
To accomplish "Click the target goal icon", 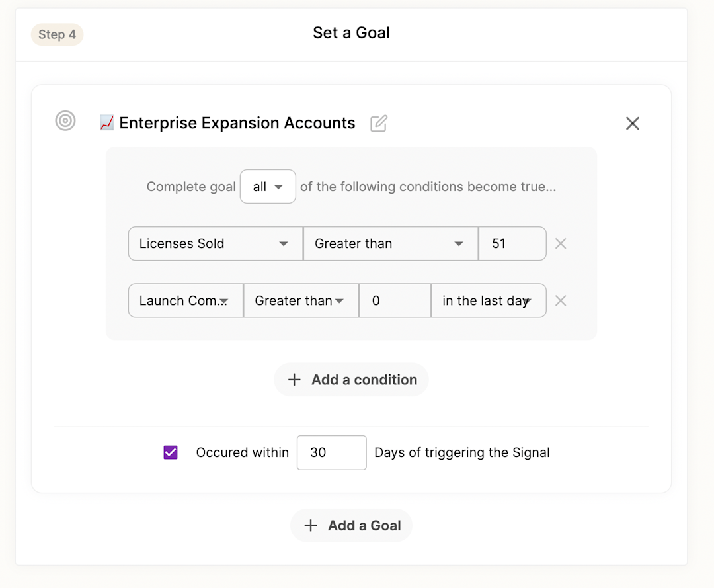I will [x=65, y=121].
